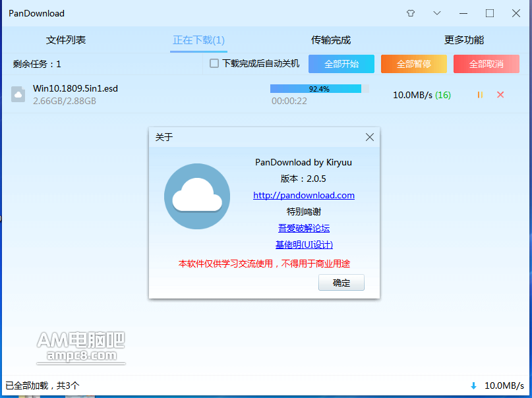
Task: Click status text 已全部加载，共3个
Action: tap(42, 385)
